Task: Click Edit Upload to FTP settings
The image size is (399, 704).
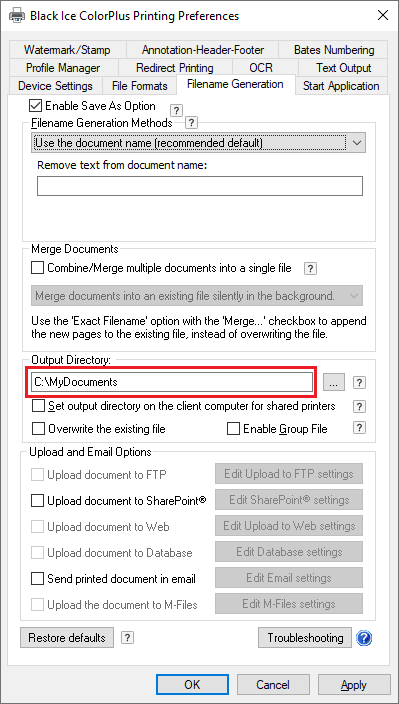Action: coord(289,474)
